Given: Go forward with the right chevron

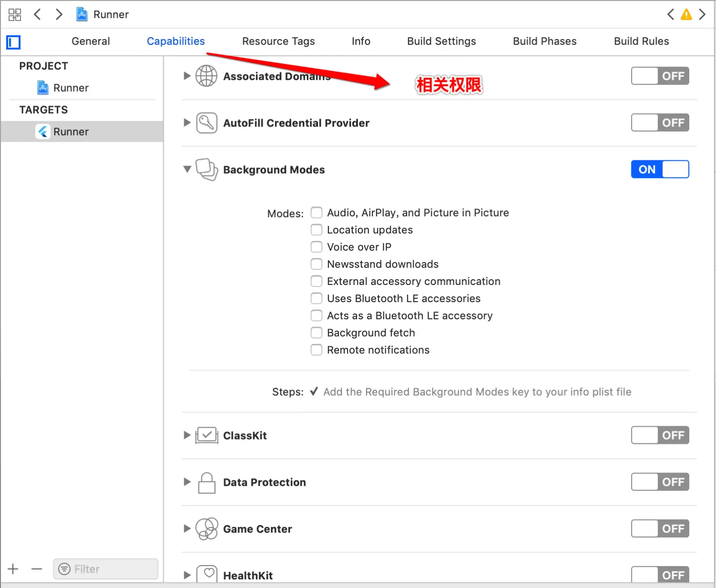Looking at the screenshot, I should (x=59, y=14).
